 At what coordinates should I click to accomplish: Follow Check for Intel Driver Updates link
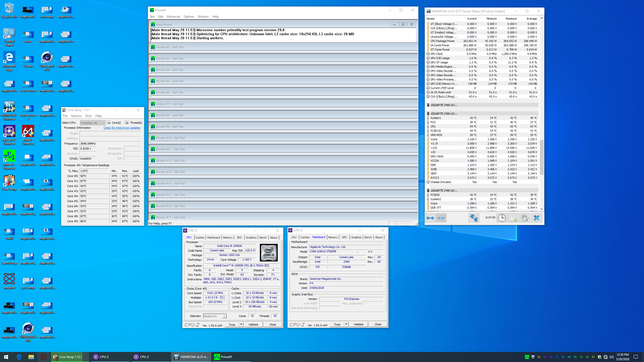pos(122,128)
